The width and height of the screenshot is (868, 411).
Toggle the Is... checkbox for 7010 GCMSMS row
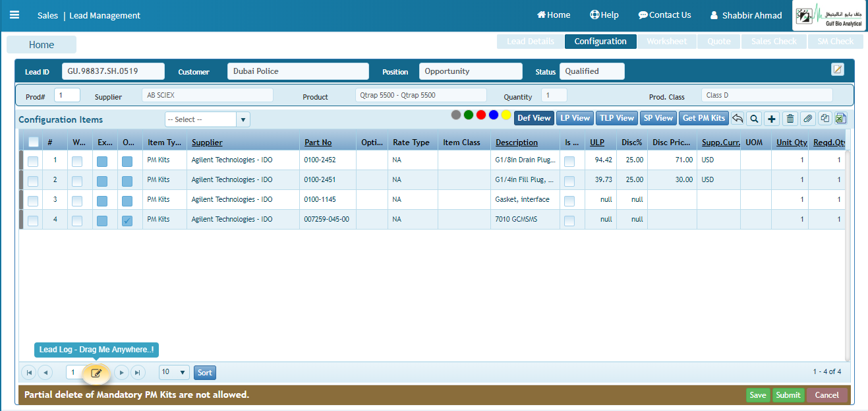[x=569, y=220]
